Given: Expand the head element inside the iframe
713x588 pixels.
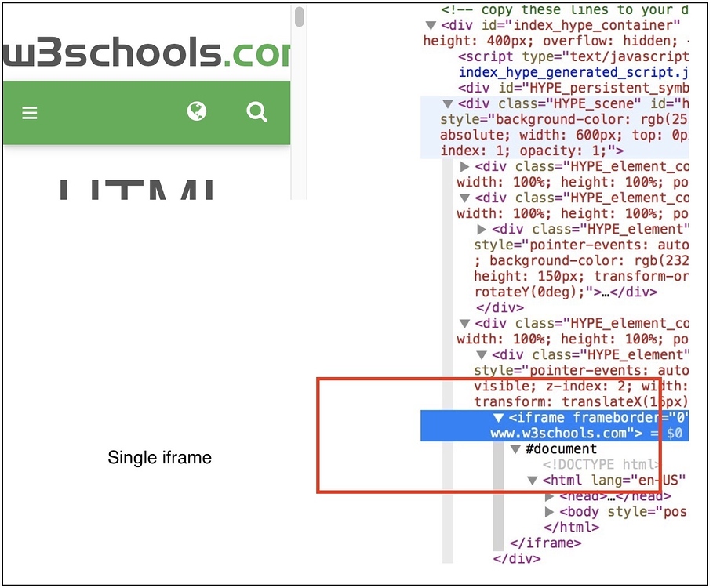Looking at the screenshot, I should coord(549,495).
